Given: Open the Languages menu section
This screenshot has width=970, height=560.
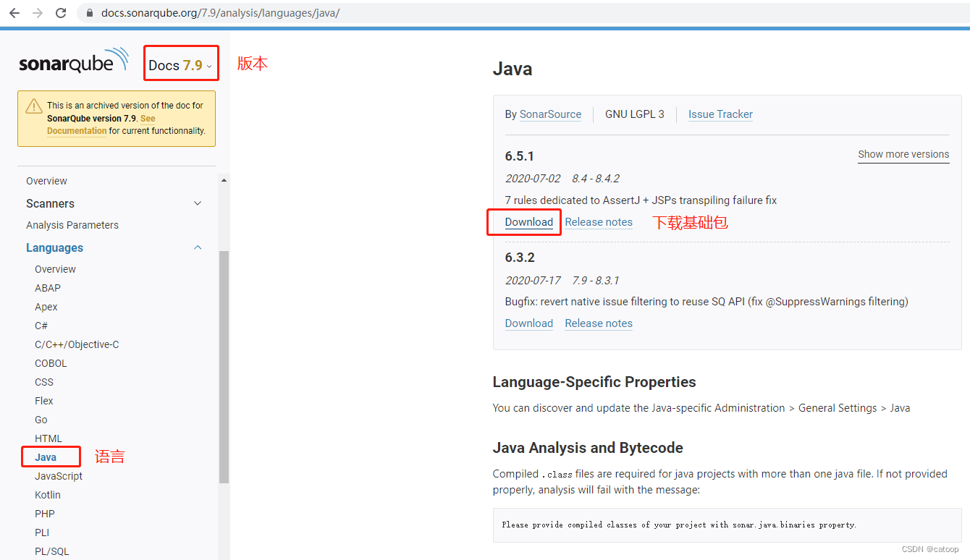Looking at the screenshot, I should (x=54, y=247).
